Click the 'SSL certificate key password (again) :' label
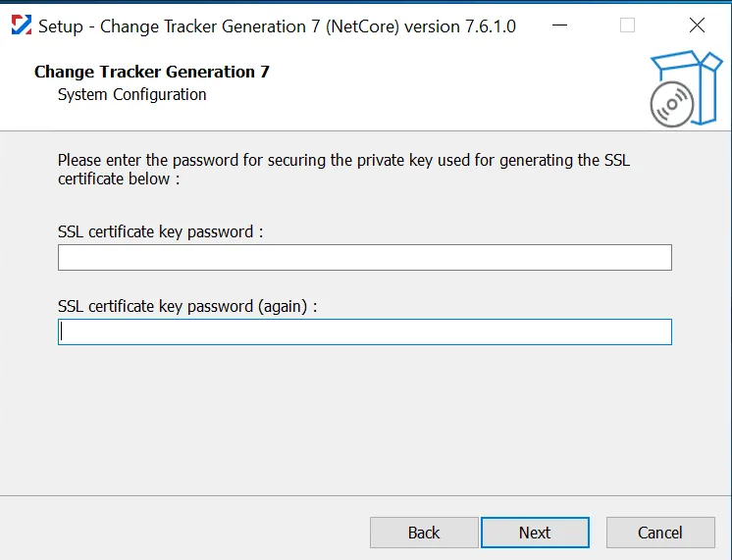Image resolution: width=732 pixels, height=560 pixels. pyautogui.click(x=187, y=307)
